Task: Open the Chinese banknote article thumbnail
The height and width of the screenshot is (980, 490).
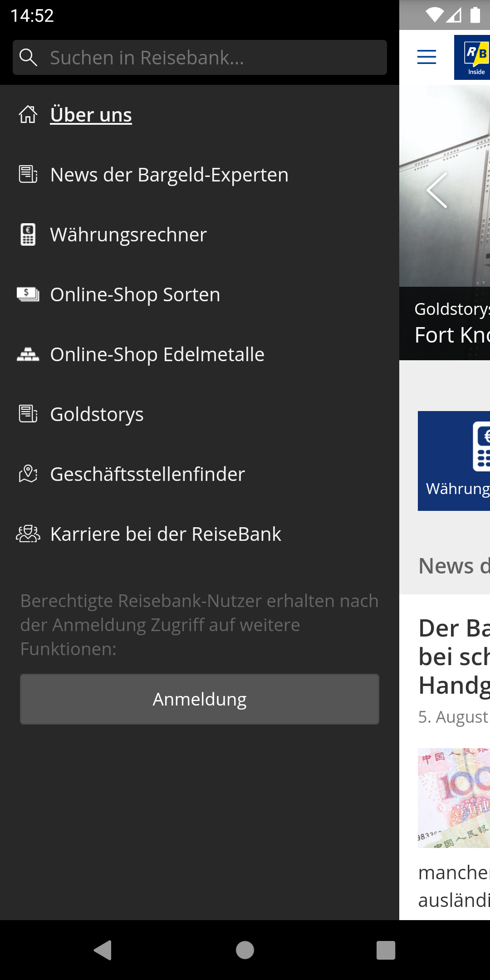Action: (454, 798)
